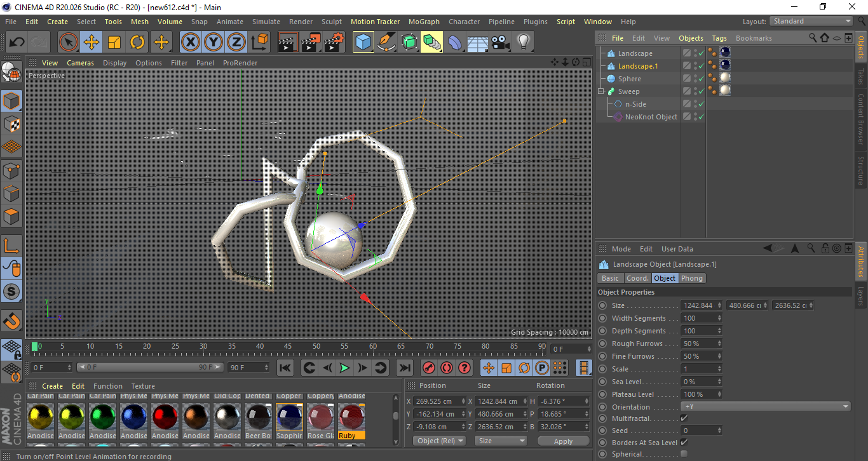Toggle Borders At Sea Level checkbox
Screen dimensions: 868x461
click(x=684, y=443)
